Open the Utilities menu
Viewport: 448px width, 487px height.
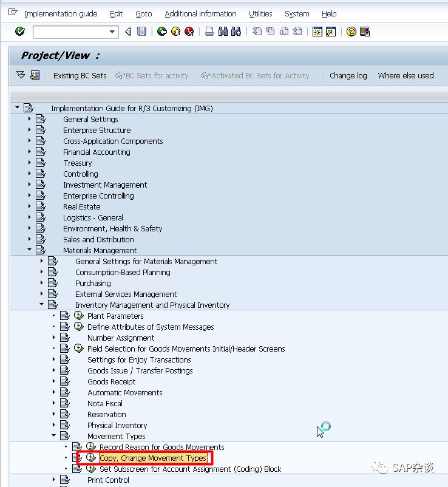(260, 14)
